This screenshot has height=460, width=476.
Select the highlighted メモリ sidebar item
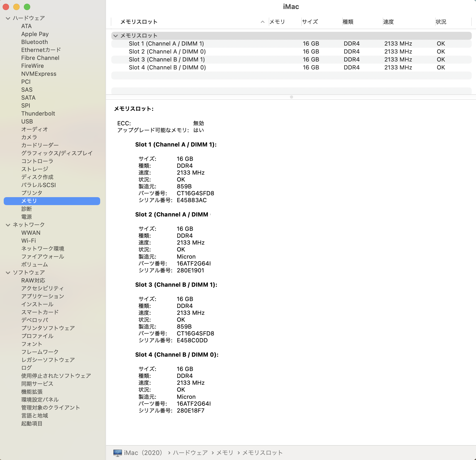52,201
